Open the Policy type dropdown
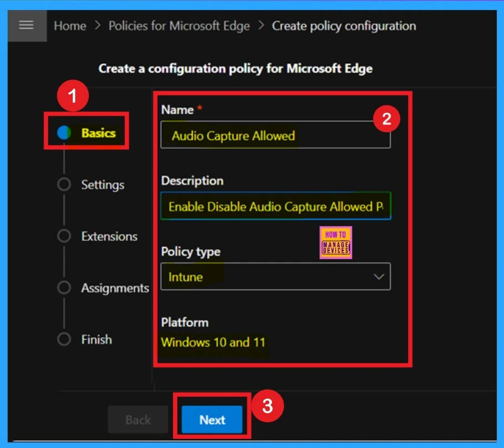 point(275,276)
